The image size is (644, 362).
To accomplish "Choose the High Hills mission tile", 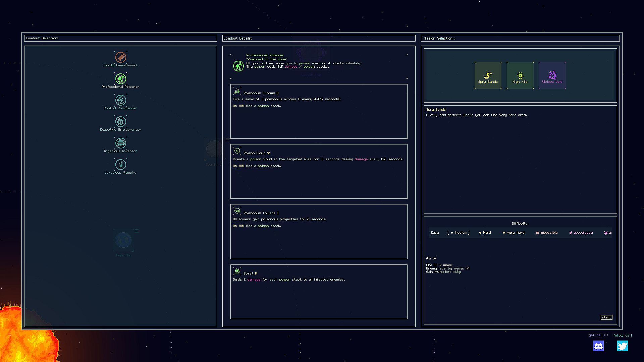I will pos(520,75).
